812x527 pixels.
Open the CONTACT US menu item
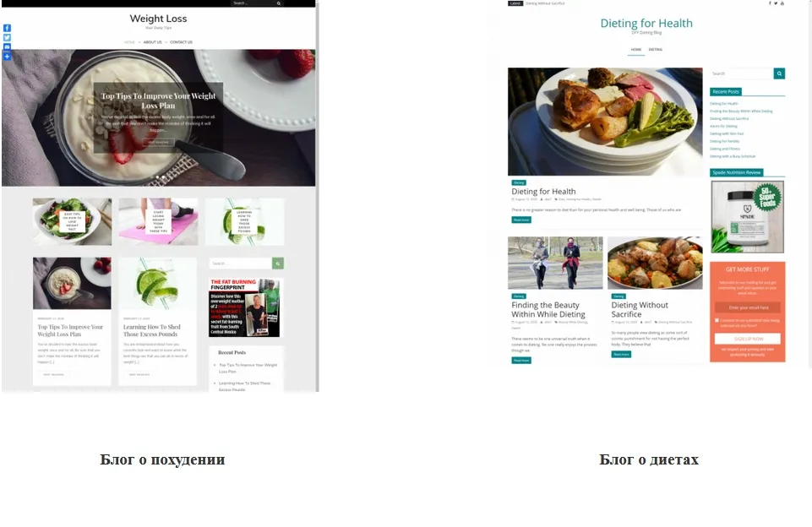click(x=182, y=42)
